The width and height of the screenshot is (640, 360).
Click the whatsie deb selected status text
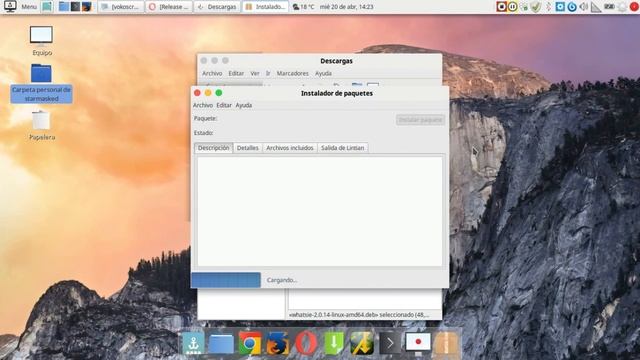click(x=359, y=315)
